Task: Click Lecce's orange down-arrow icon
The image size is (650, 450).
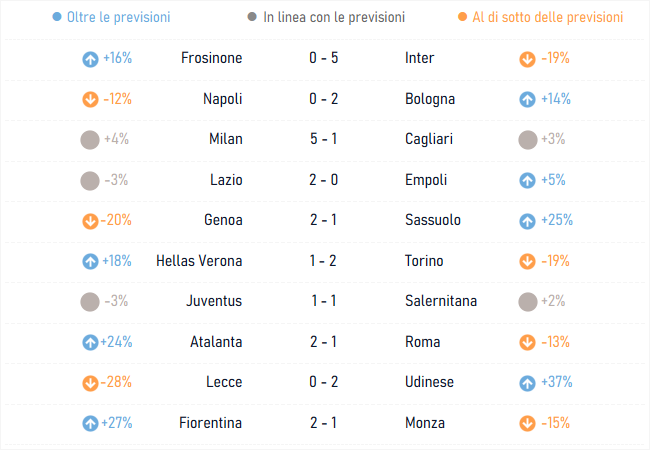Action: point(90,383)
